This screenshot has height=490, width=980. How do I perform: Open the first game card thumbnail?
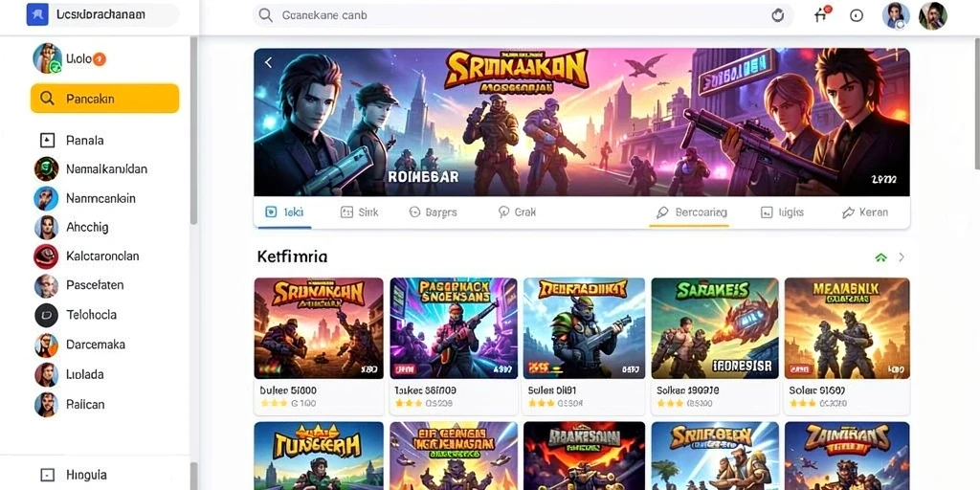pos(319,328)
